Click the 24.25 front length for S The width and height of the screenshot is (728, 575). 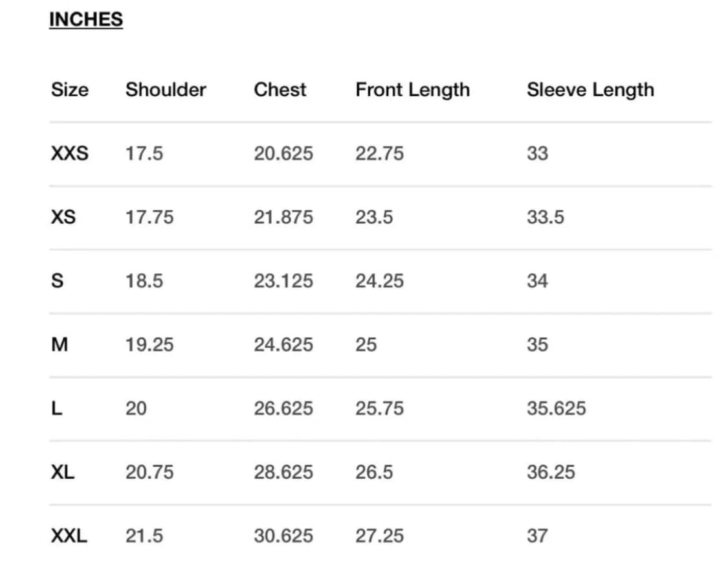pyautogui.click(x=379, y=281)
